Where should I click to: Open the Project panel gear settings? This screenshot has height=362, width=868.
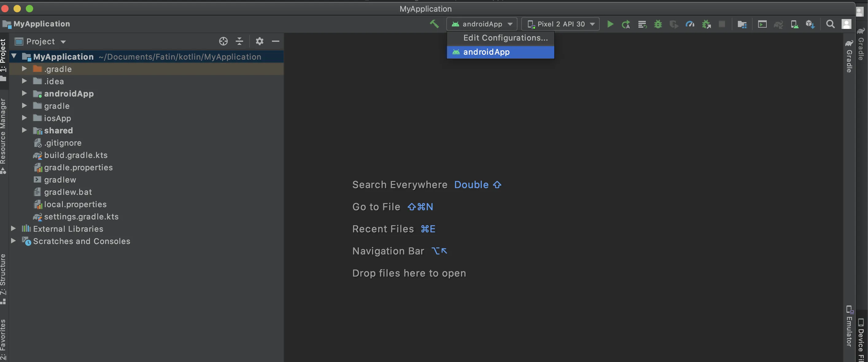(x=259, y=41)
